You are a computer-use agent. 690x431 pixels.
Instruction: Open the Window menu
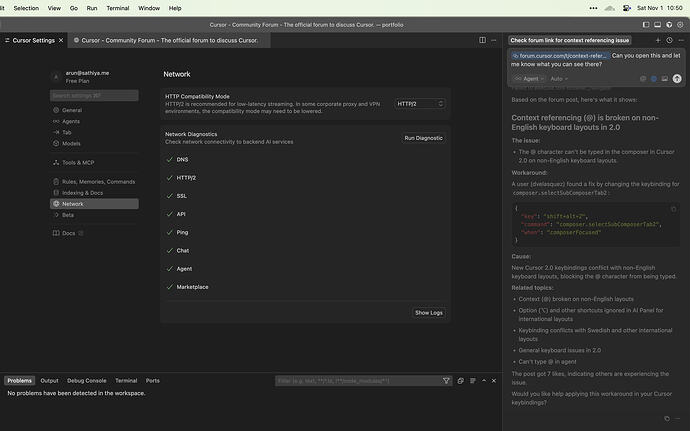[149, 8]
